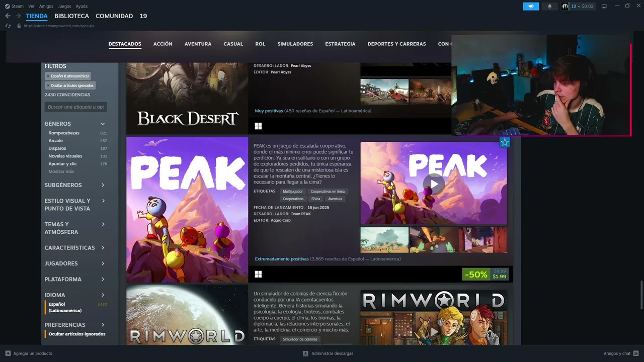This screenshot has width=644, height=362.
Task: Open the ESTRATEGIA category tab
Action: tap(340, 44)
